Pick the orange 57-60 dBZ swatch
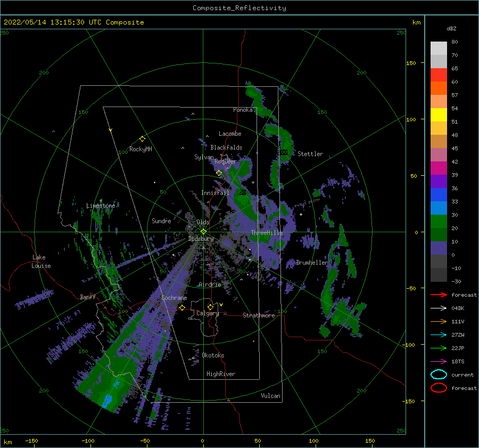The height and width of the screenshot is (448, 479). tap(439, 88)
